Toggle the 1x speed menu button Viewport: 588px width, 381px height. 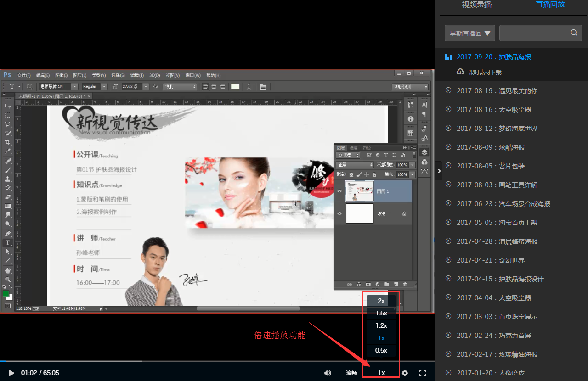381,373
